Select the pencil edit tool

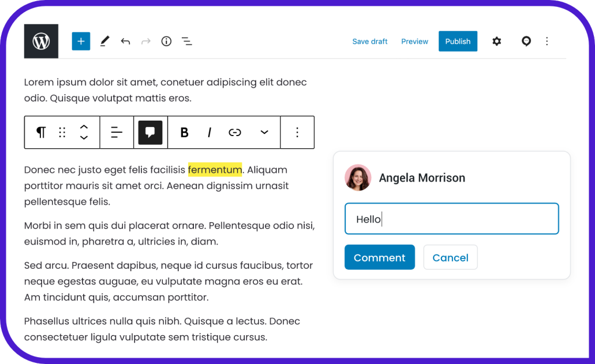[104, 42]
